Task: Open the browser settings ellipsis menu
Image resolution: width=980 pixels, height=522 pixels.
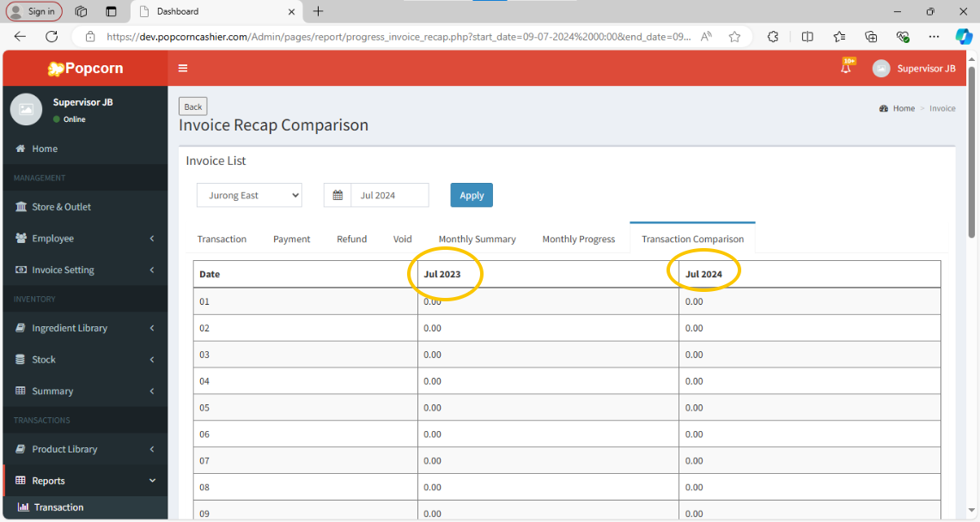Action: (x=934, y=37)
